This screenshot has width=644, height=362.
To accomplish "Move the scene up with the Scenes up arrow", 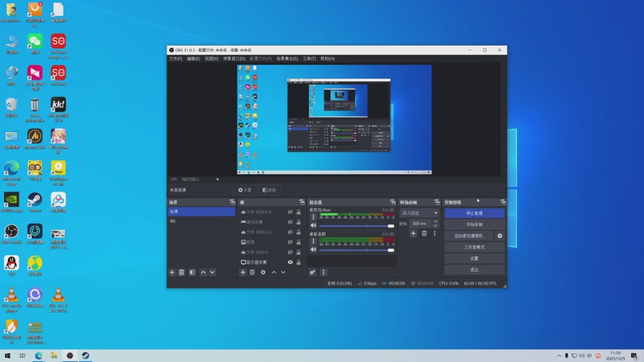I will [204, 272].
